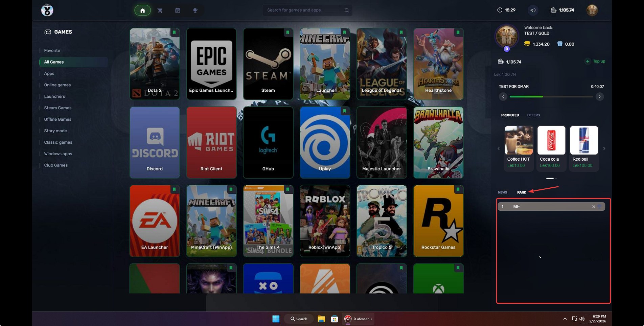This screenshot has height=326, width=644.
Task: Open Roblox(WinApp) tile
Action: coord(325,221)
